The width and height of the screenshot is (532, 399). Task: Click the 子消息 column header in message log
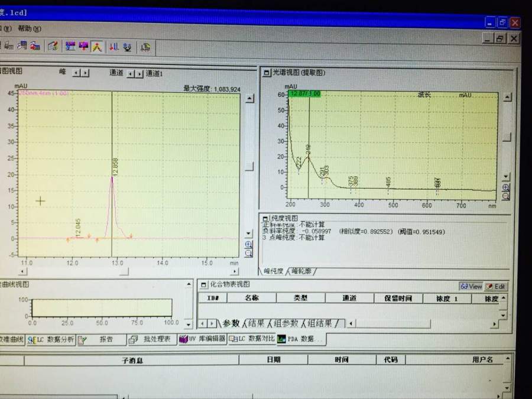point(132,360)
